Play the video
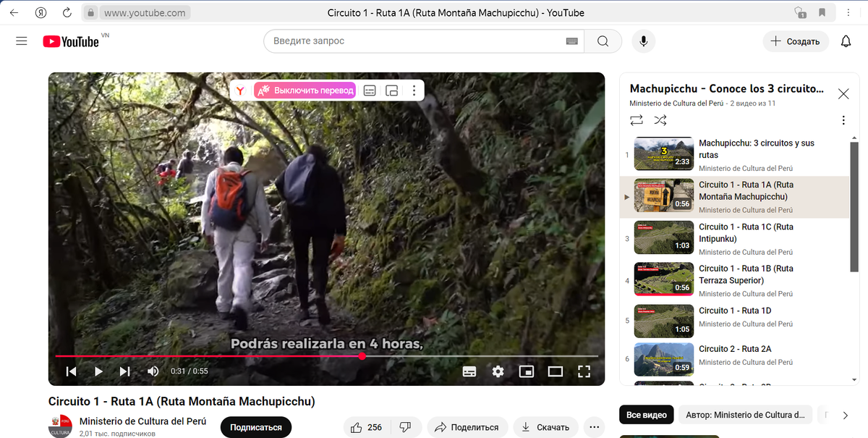 pos(98,371)
